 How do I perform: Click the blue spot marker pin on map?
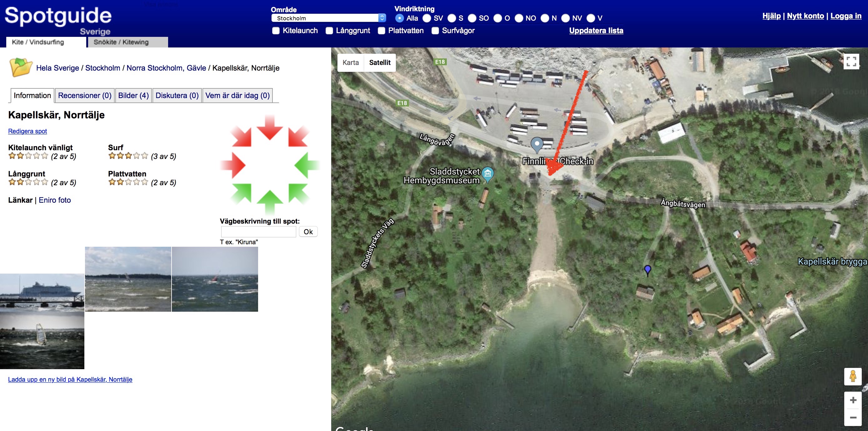click(647, 270)
